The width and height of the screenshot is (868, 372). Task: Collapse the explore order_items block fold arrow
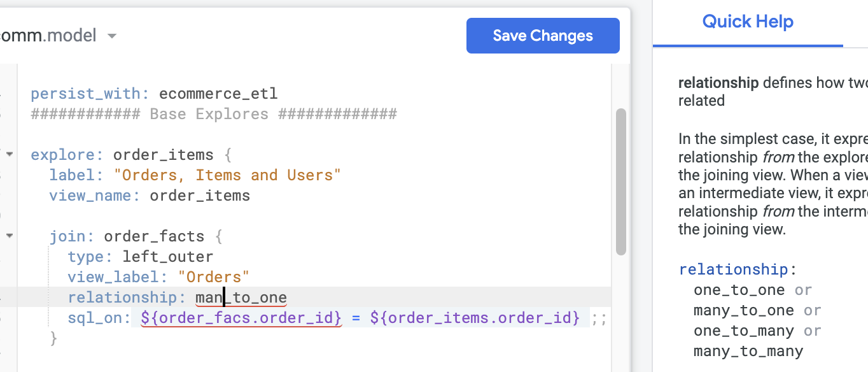pyautogui.click(x=10, y=154)
